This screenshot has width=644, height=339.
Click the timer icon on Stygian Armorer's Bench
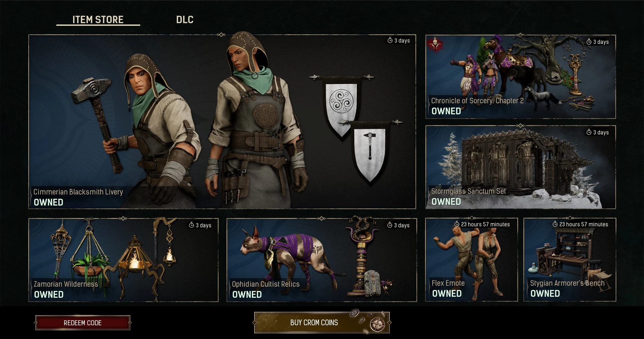click(555, 224)
